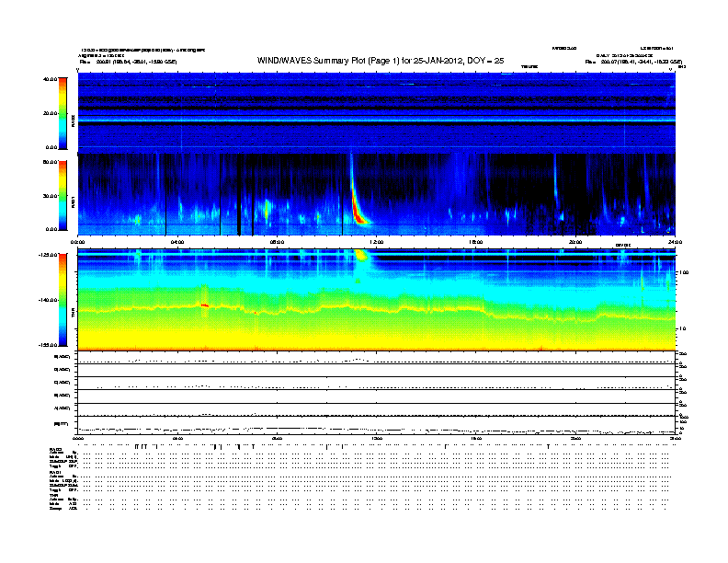Click the vertical TNR axis label
Screen dimensions: 728x563
coord(74,314)
